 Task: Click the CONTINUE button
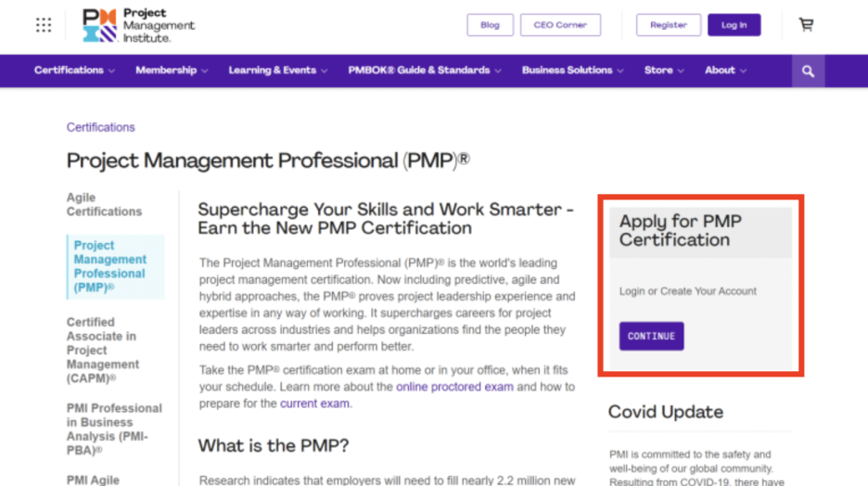click(652, 336)
